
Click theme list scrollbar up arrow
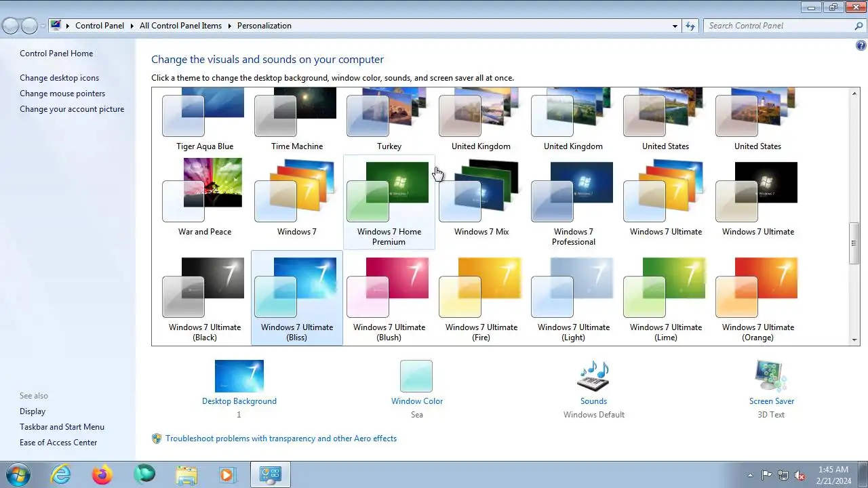(x=854, y=94)
